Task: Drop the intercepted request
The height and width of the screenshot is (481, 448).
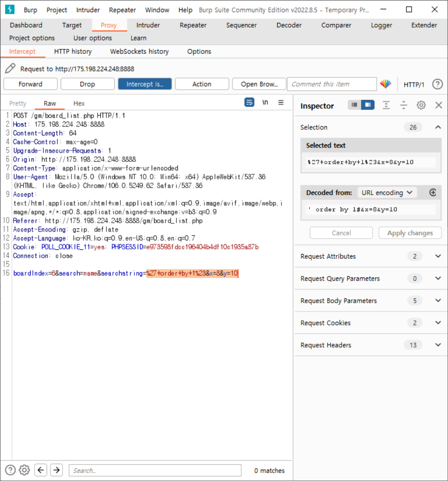Action: tap(87, 84)
